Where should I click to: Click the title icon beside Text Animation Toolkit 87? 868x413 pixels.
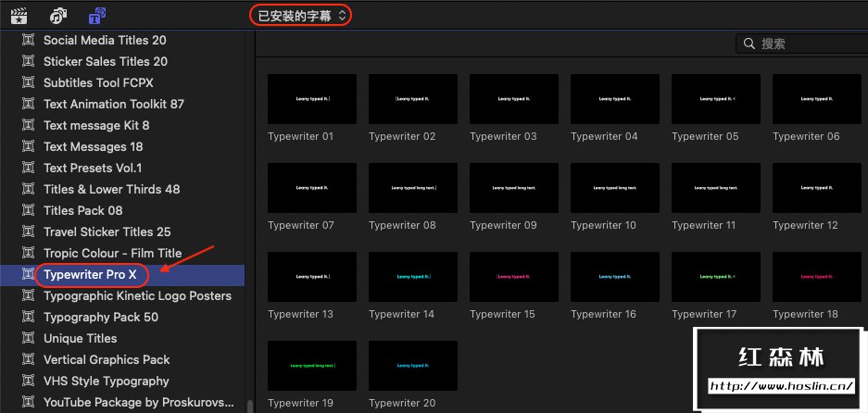(28, 104)
